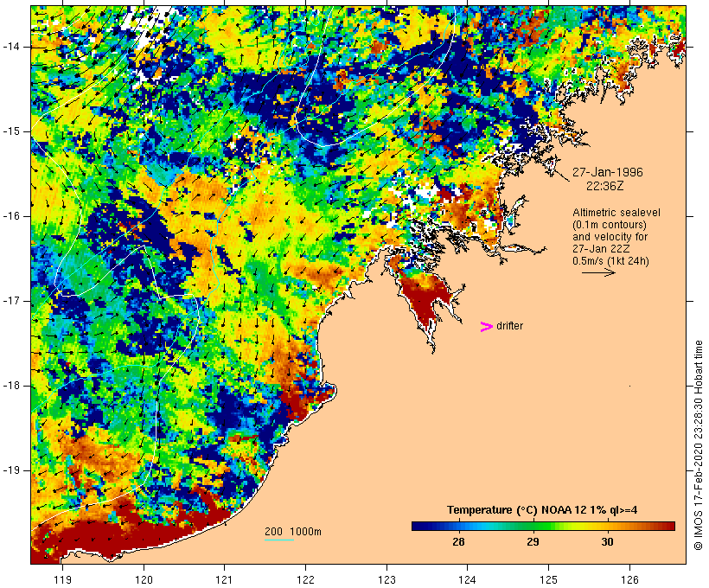Click the longitude axis label '122'

[x=306, y=580]
